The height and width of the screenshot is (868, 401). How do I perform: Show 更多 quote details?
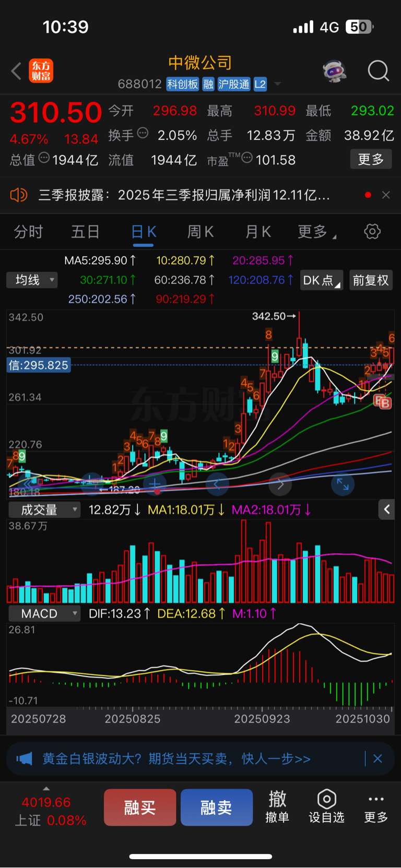pos(371,159)
